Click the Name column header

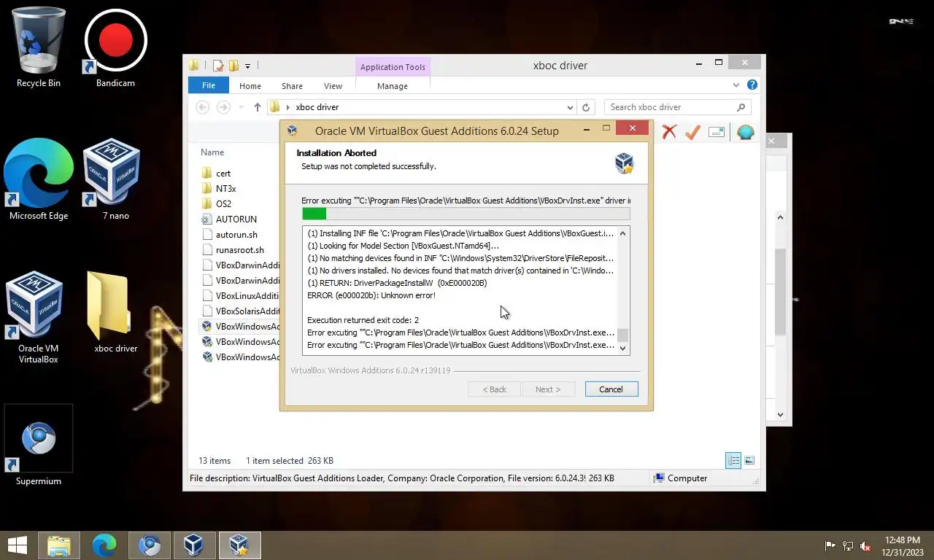tap(212, 152)
